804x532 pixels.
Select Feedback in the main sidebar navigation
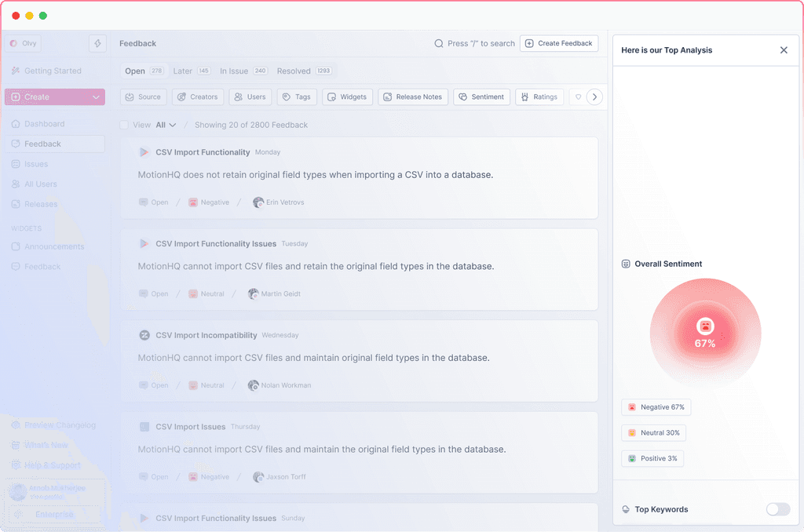55,144
